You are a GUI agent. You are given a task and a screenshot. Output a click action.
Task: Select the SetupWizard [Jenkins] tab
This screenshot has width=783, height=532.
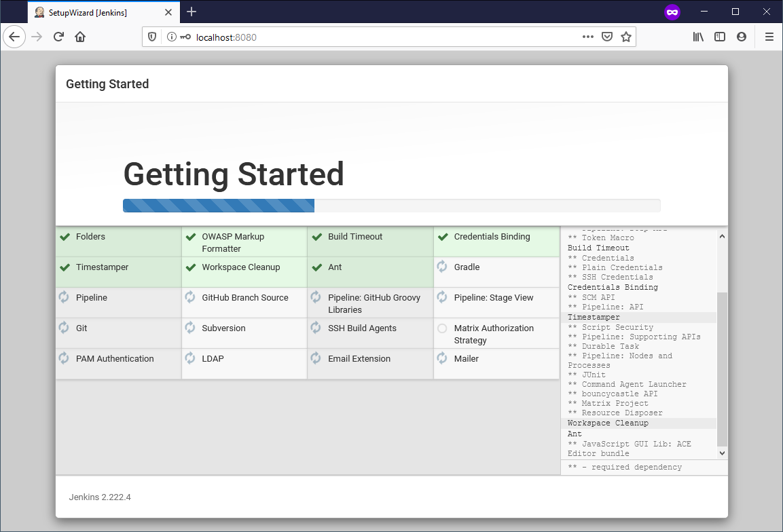point(88,12)
